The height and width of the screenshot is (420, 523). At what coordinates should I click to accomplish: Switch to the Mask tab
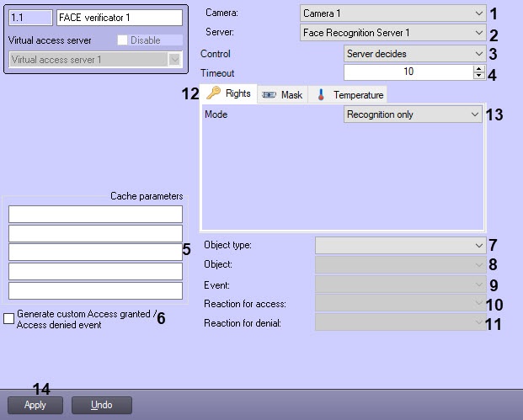[x=282, y=95]
